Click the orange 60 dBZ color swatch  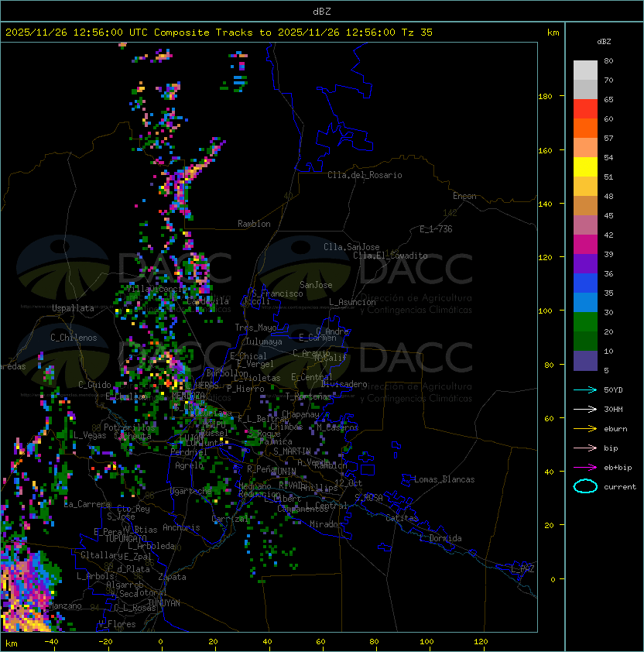(585, 128)
